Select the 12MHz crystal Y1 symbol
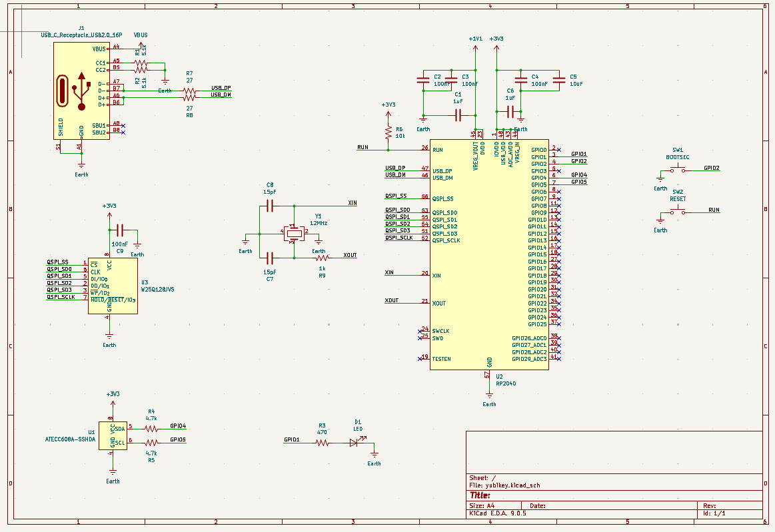This screenshot has width=775, height=532. point(293,232)
